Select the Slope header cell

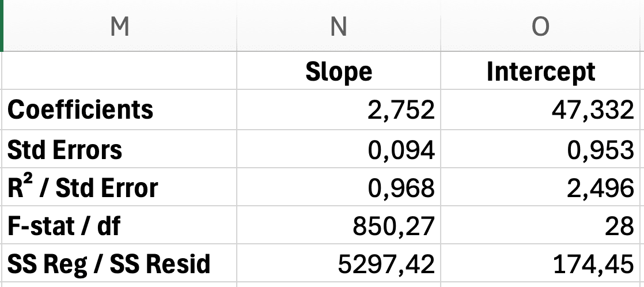tap(339, 71)
